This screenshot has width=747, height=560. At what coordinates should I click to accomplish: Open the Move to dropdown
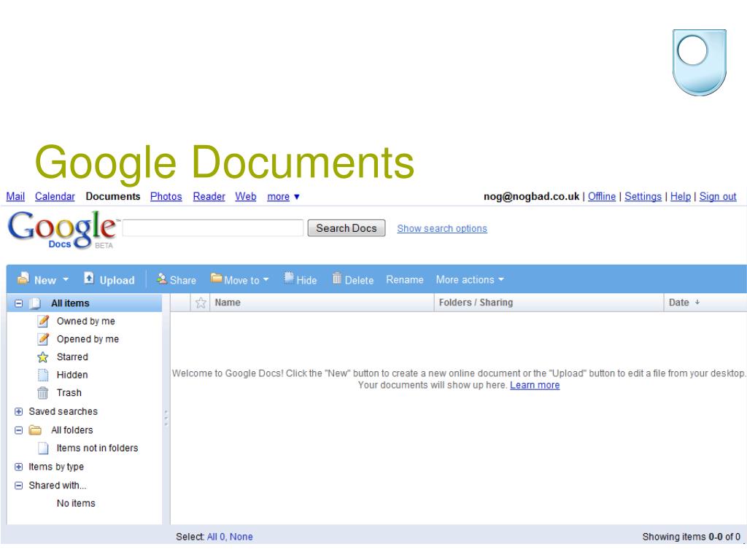(x=266, y=279)
